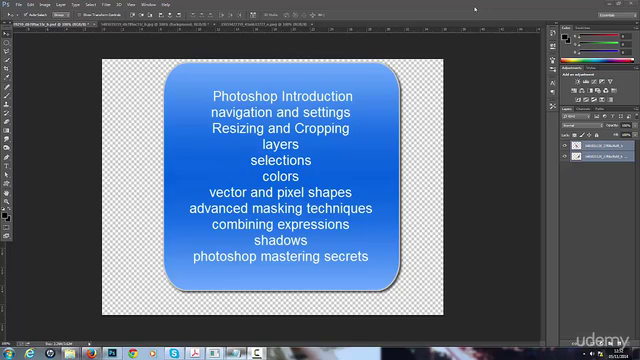The width and height of the screenshot is (640, 360).
Task: Turn layer filtering on or off
Action: (636, 117)
